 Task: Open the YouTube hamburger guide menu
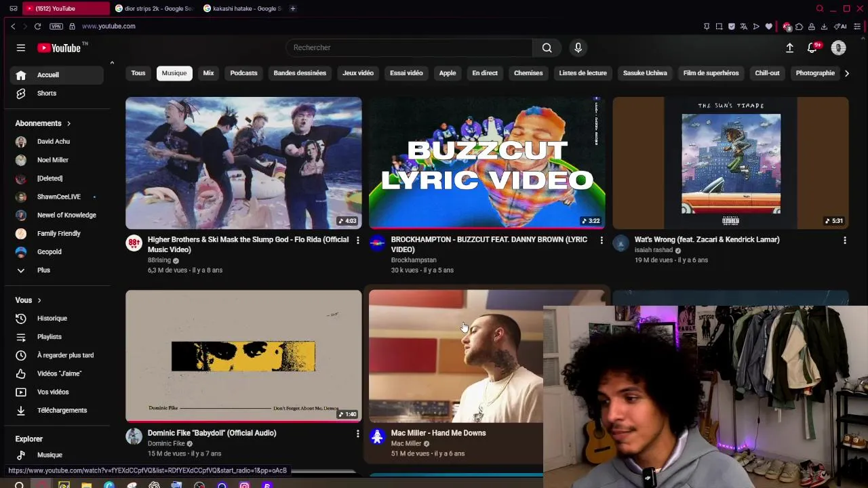point(21,47)
